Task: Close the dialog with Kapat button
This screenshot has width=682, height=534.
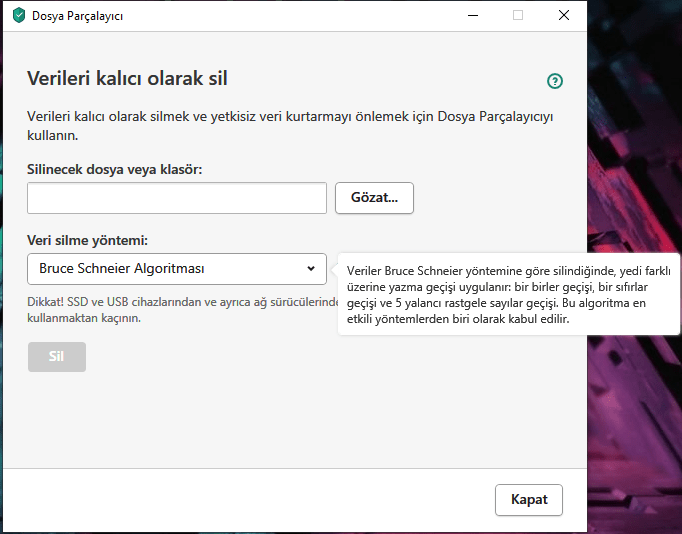Action: pos(529,500)
